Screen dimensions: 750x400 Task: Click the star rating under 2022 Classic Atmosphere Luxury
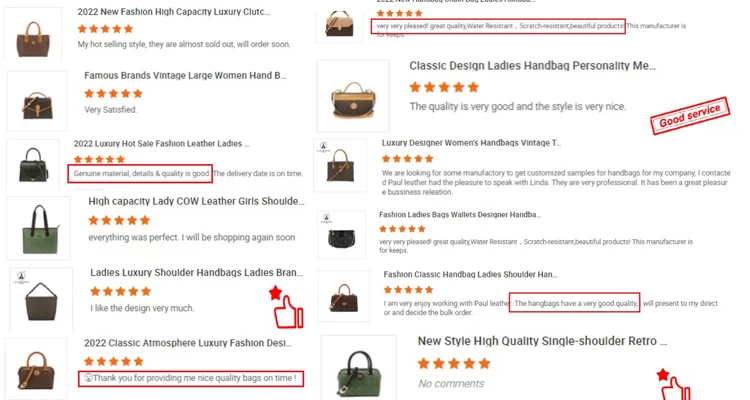(113, 361)
